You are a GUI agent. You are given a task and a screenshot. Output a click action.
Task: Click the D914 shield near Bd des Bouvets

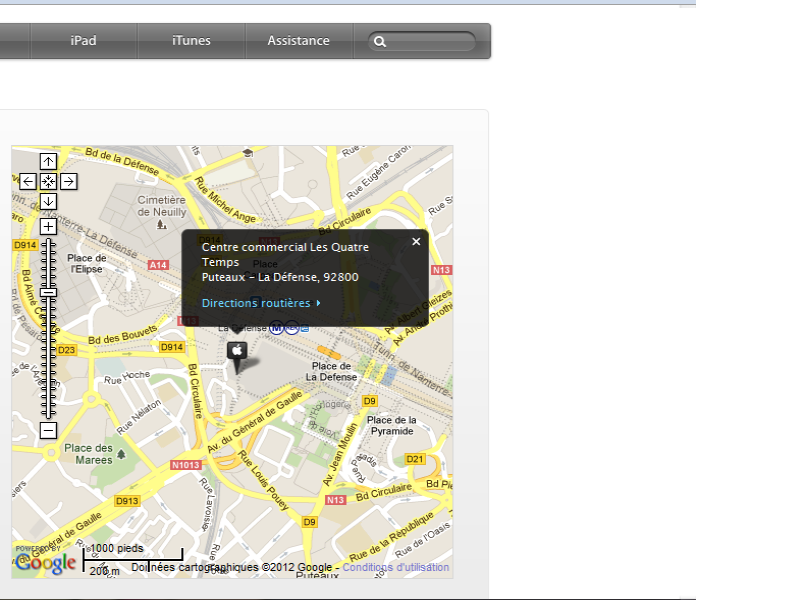pyautogui.click(x=172, y=347)
